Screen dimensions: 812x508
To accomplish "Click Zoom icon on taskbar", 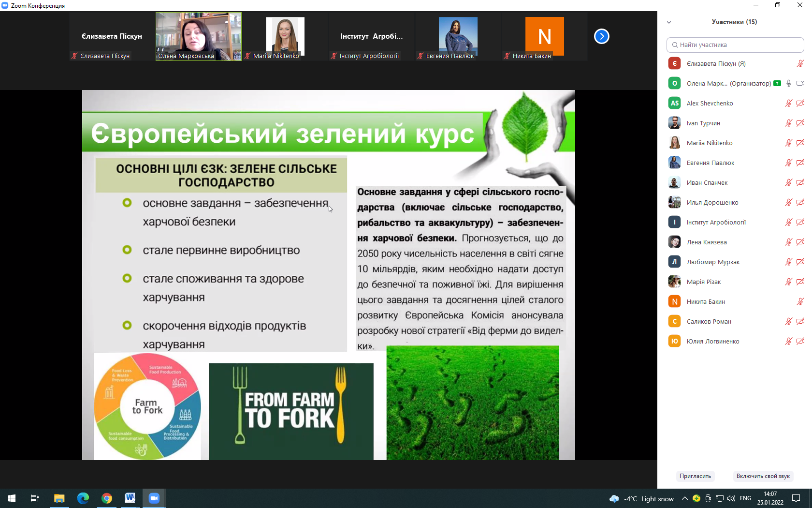I will (x=154, y=498).
